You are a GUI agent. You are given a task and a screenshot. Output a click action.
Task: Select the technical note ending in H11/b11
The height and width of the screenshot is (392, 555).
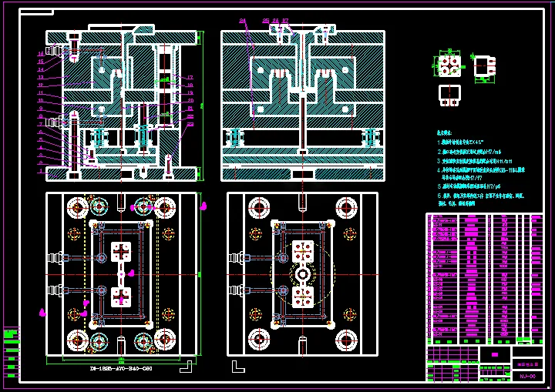475,161
